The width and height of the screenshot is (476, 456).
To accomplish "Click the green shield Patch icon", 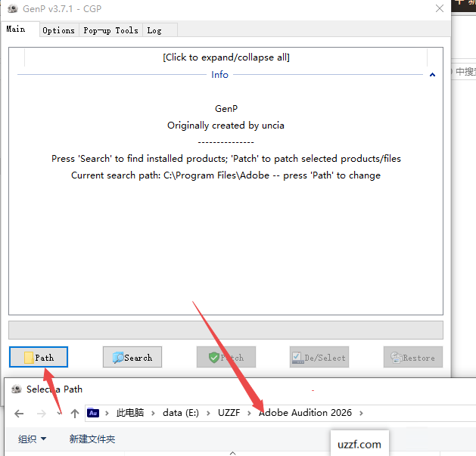I will [x=214, y=358].
